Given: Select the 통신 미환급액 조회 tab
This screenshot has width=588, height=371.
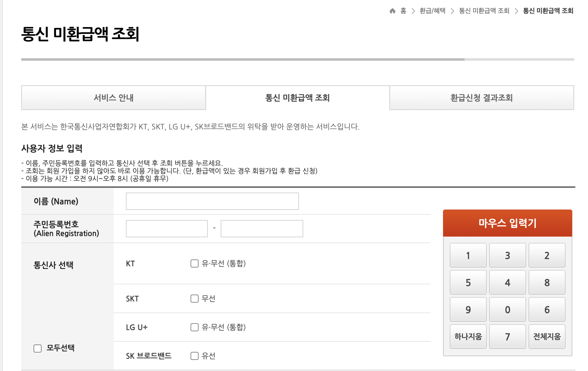Looking at the screenshot, I should click(x=297, y=98).
